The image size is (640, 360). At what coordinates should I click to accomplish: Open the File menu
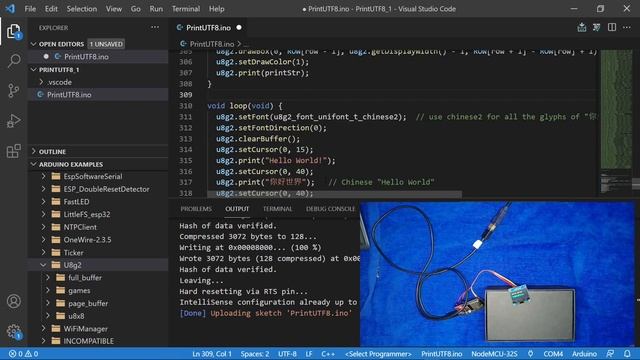point(30,9)
